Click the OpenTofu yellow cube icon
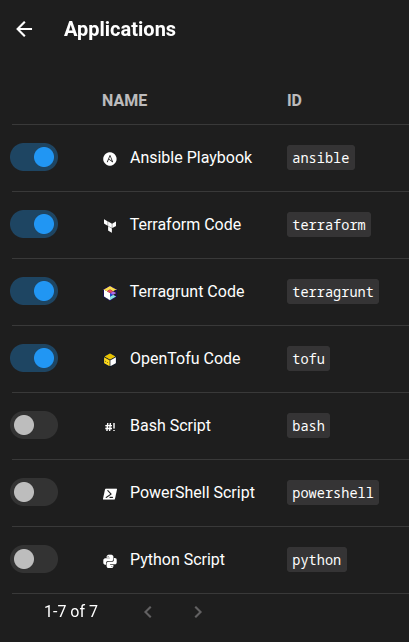The image size is (409, 642). 110,359
